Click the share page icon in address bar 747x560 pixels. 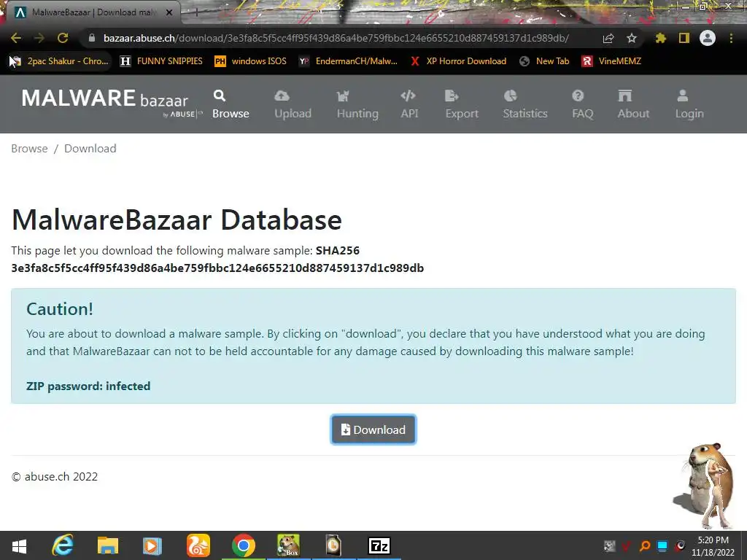click(x=608, y=38)
